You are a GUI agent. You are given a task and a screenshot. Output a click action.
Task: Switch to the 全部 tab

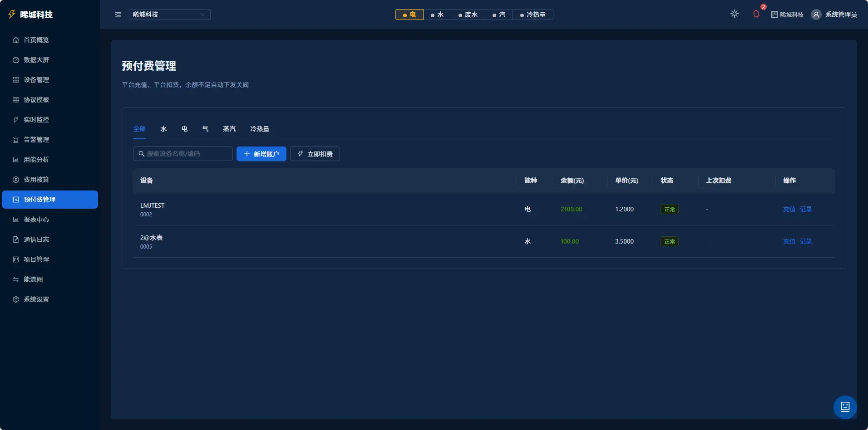pyautogui.click(x=139, y=129)
